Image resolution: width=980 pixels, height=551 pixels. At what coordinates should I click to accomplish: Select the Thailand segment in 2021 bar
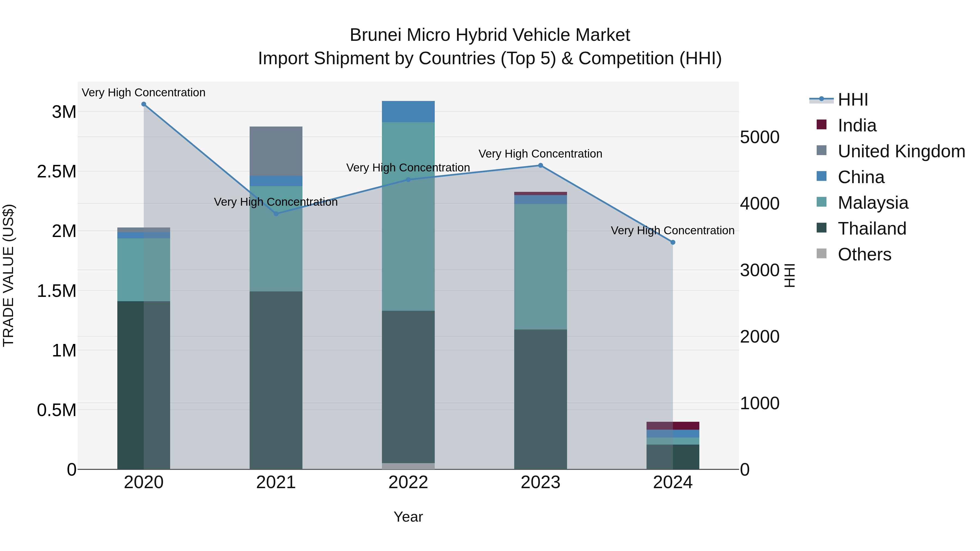click(x=276, y=380)
